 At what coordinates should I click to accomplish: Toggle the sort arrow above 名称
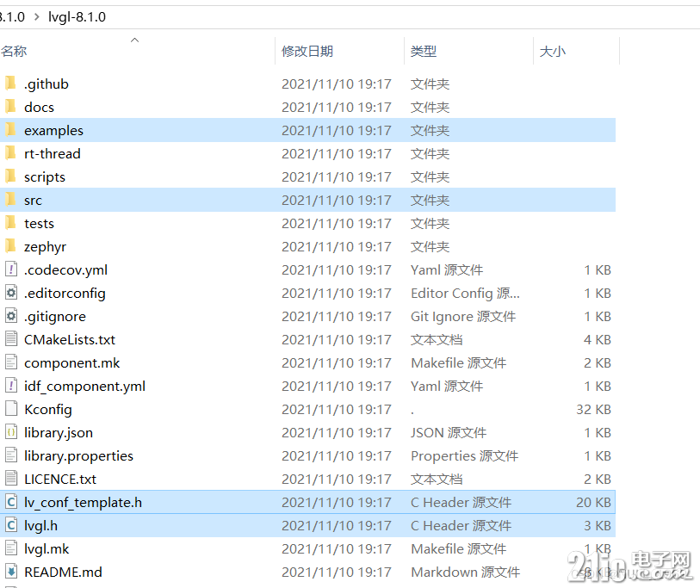[134, 40]
